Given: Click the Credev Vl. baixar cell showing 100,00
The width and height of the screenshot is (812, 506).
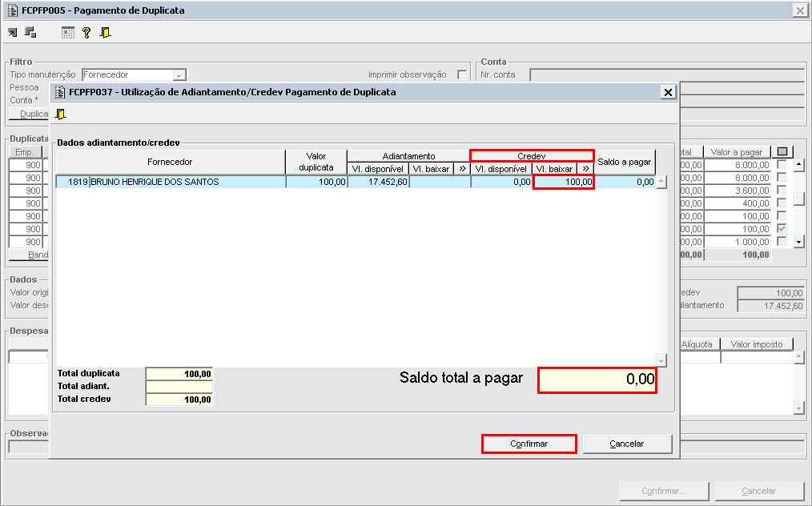Looking at the screenshot, I should coord(564,182).
